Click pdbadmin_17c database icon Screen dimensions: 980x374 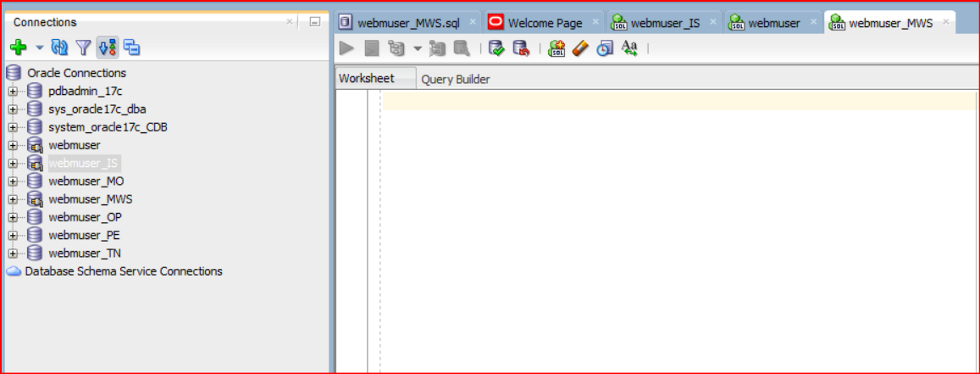[35, 92]
